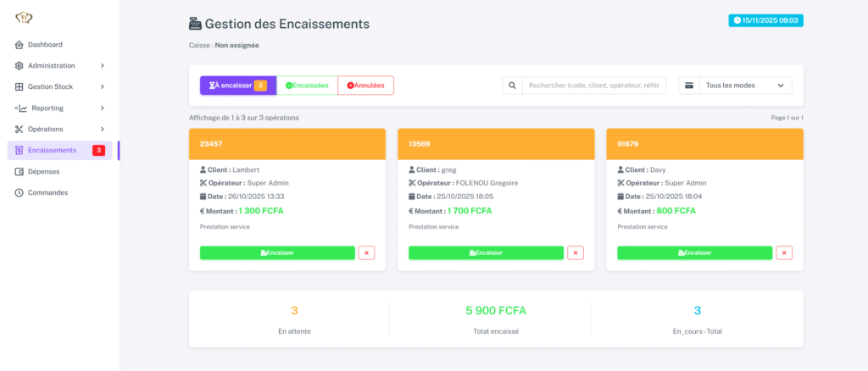The image size is (868, 371).
Task: Cancel operation 13569 with red X
Action: coord(575,252)
